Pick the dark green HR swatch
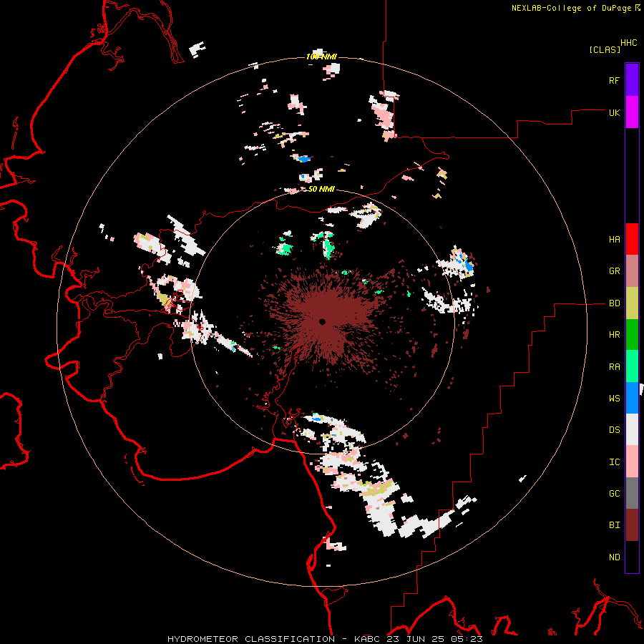 click(632, 335)
